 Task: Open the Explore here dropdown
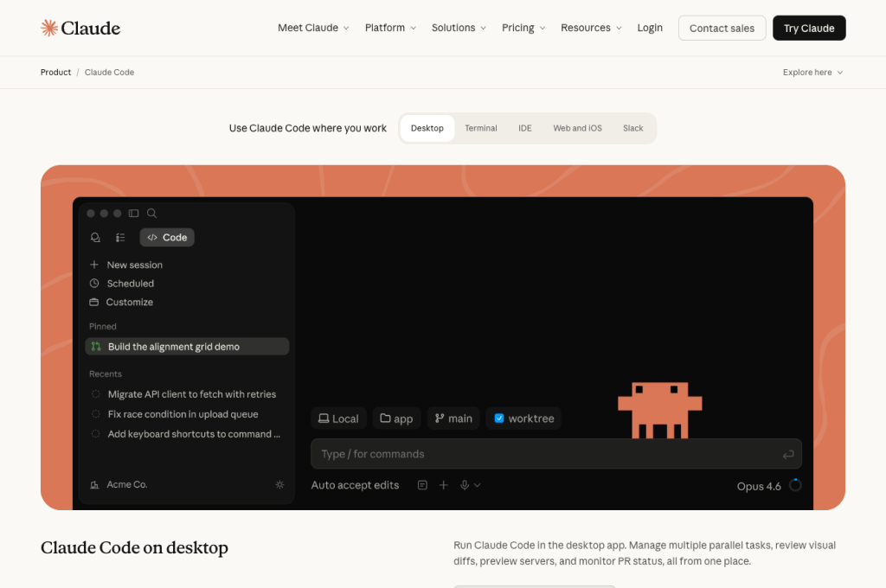[812, 73]
